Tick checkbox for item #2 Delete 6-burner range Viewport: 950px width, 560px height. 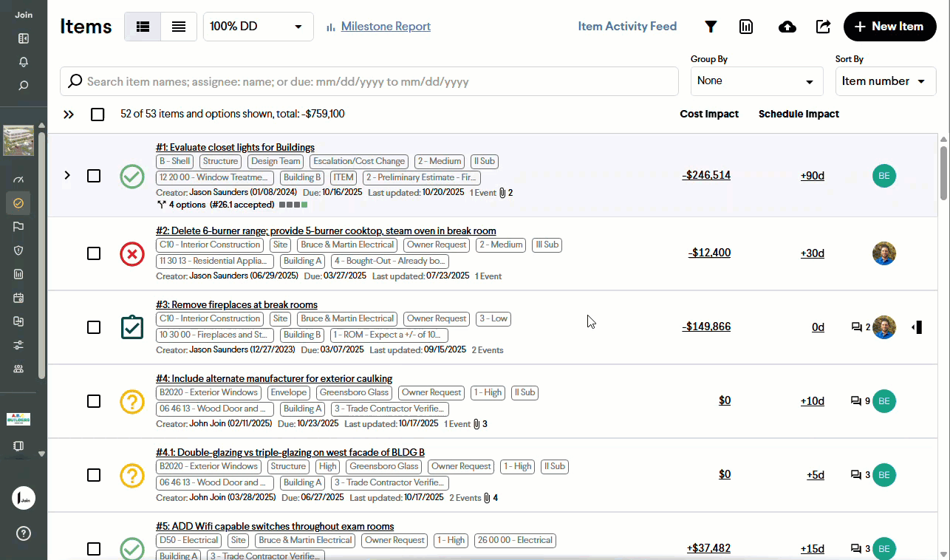pyautogui.click(x=94, y=253)
